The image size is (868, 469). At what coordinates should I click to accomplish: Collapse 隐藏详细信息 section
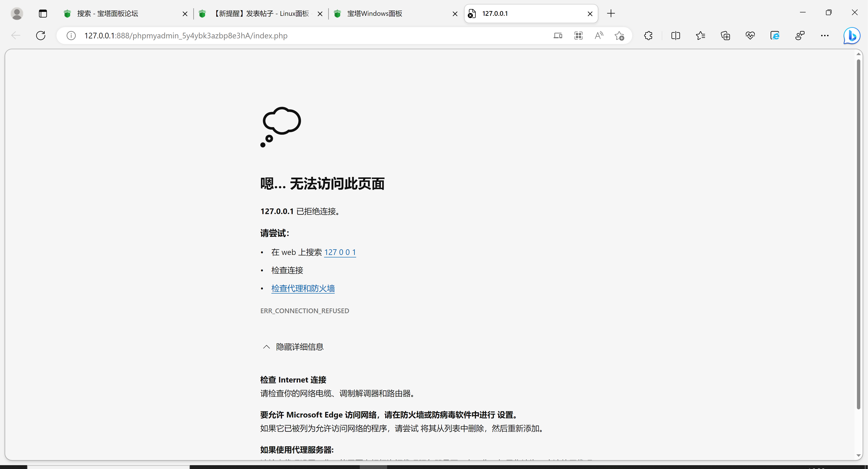click(293, 347)
